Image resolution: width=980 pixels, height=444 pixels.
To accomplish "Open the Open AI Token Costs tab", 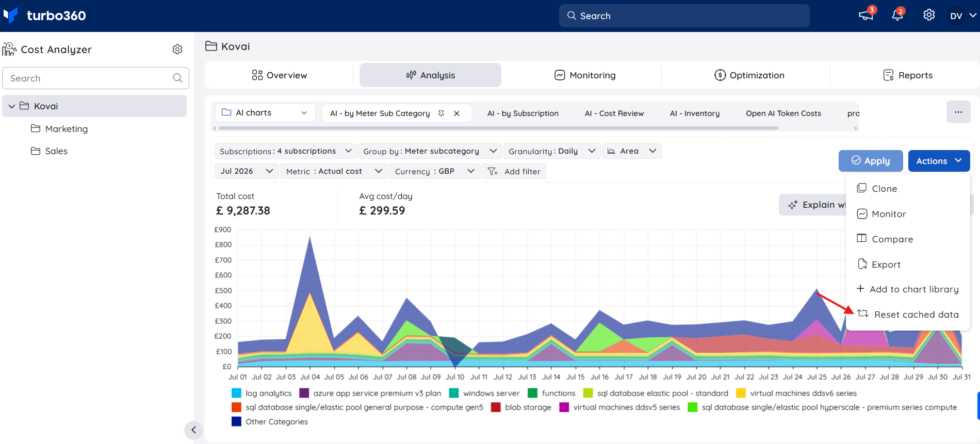I will [783, 113].
